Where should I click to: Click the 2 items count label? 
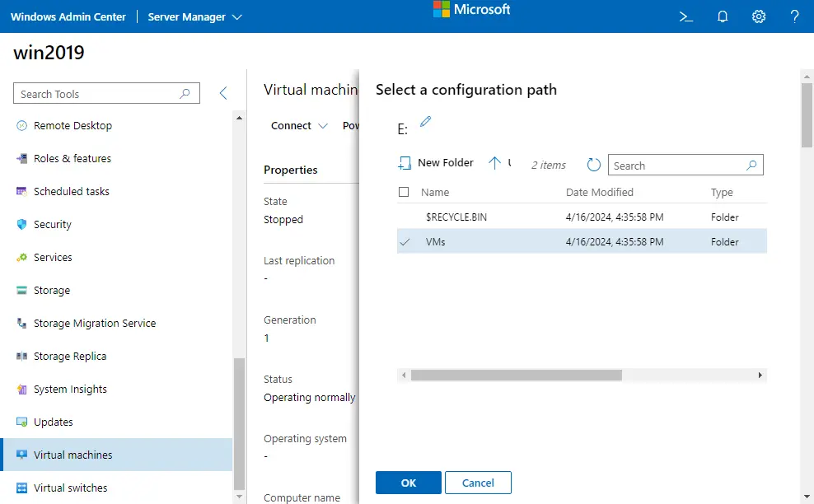tap(548, 165)
